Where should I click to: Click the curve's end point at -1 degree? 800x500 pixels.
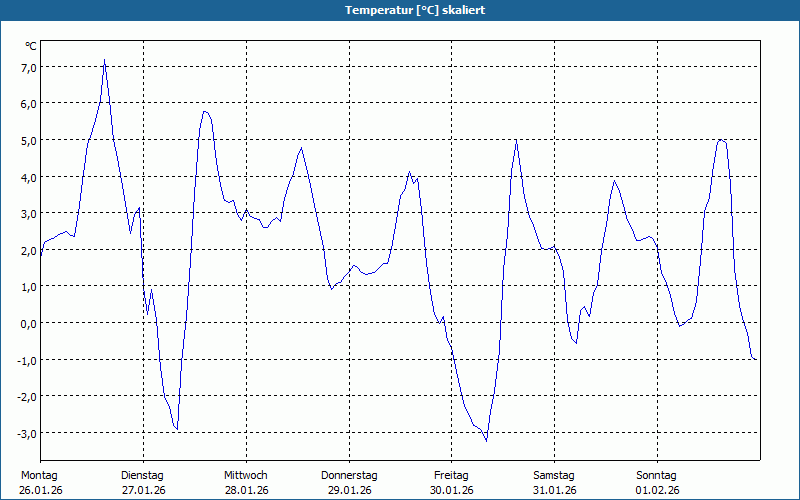point(756,359)
